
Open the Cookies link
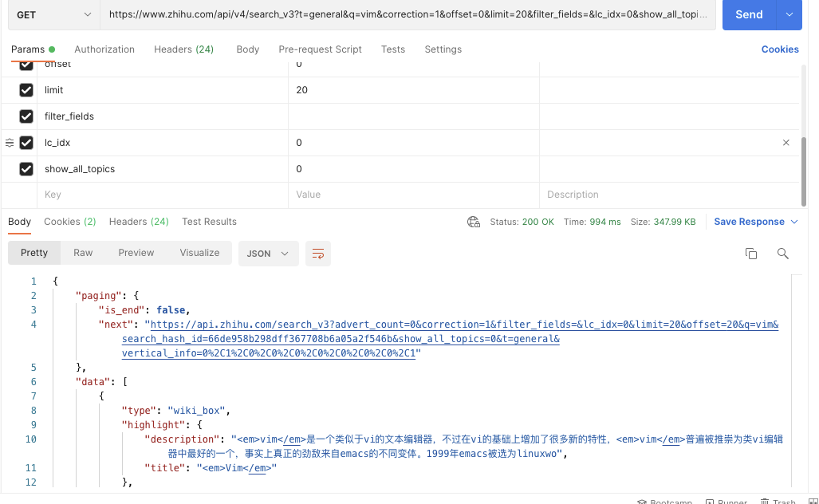click(780, 49)
